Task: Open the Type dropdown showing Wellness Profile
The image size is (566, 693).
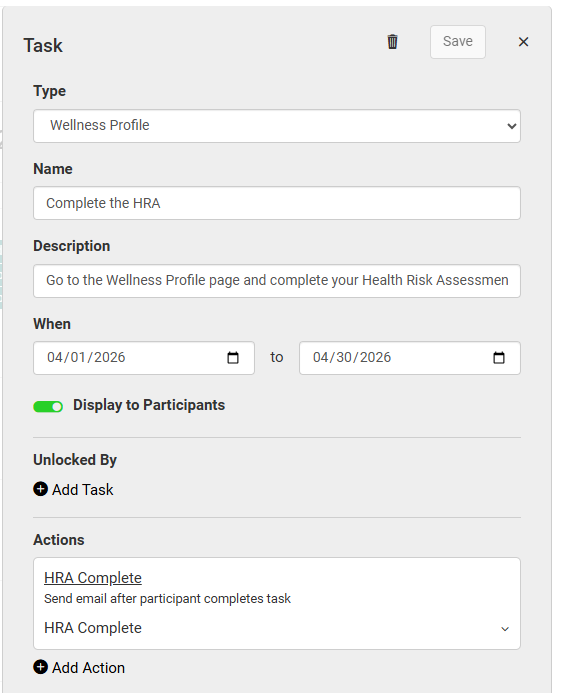Action: (277, 126)
